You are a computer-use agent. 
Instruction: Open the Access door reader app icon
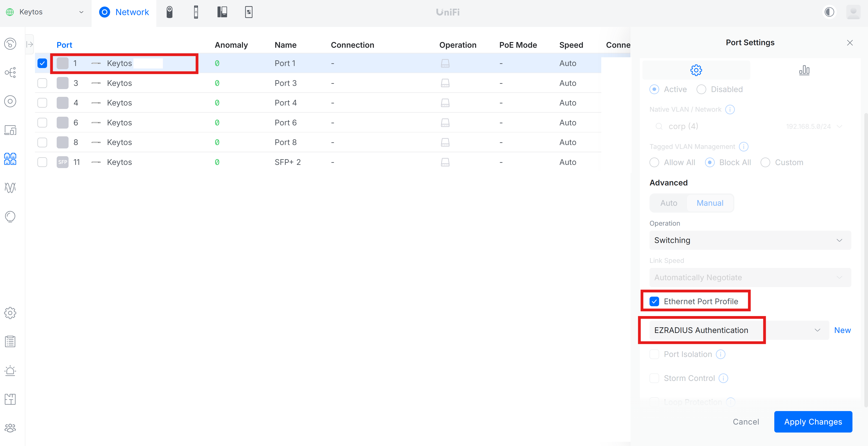[196, 12]
